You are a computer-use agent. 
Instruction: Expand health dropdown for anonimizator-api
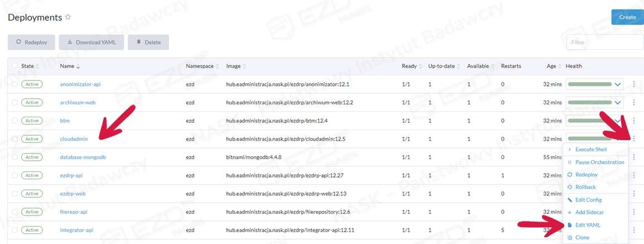[x=618, y=85]
